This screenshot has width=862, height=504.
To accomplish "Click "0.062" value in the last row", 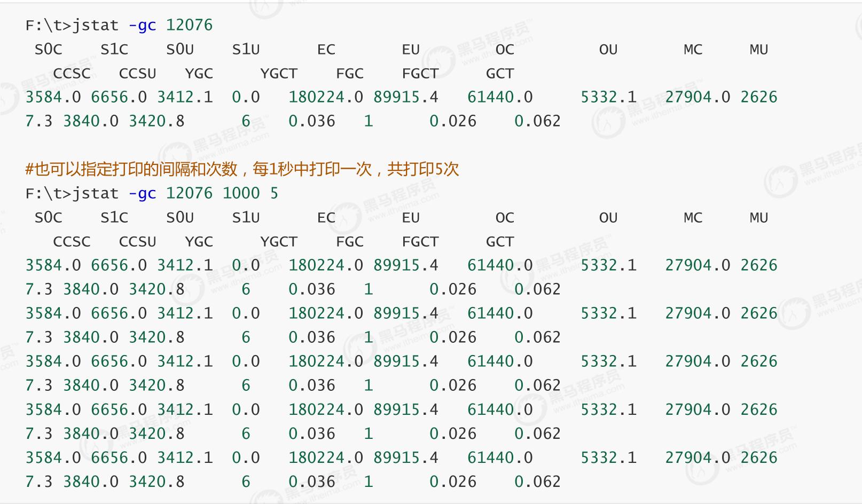I will 537,482.
